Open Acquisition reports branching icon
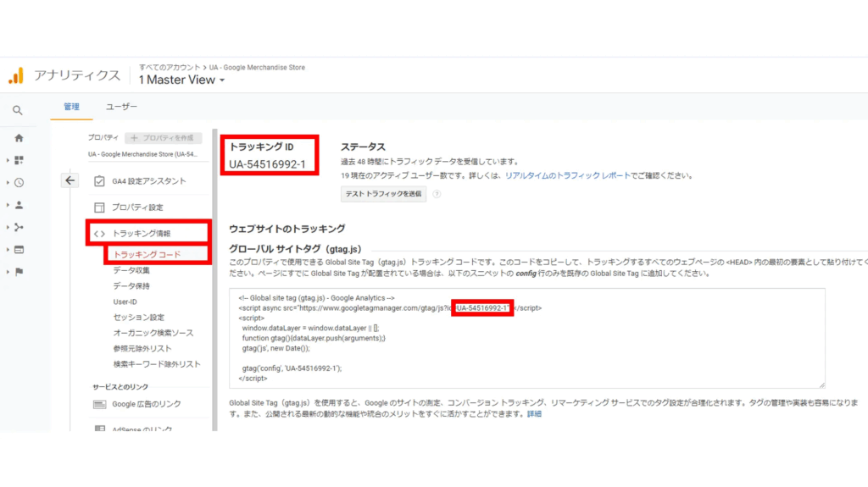This screenshot has width=868, height=487. point(19,228)
